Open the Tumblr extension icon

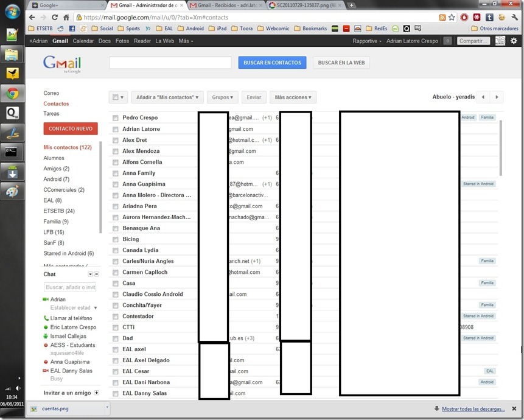[489, 18]
